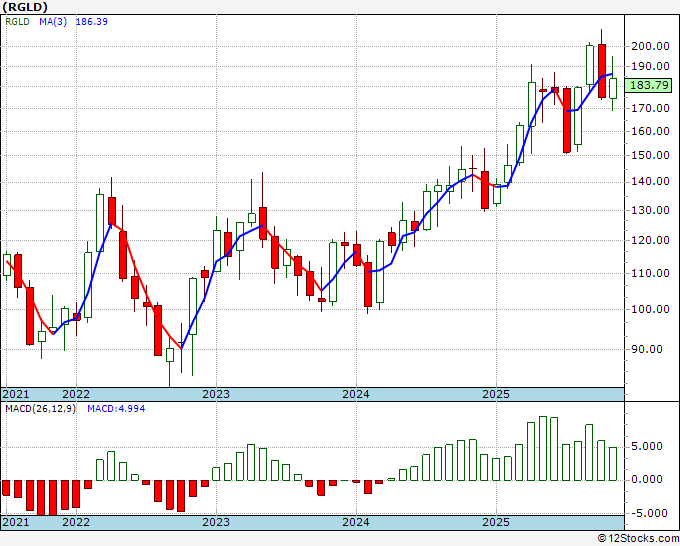The width and height of the screenshot is (680, 546).
Task: Click the 130.00 price axis label
Action: pos(650,210)
